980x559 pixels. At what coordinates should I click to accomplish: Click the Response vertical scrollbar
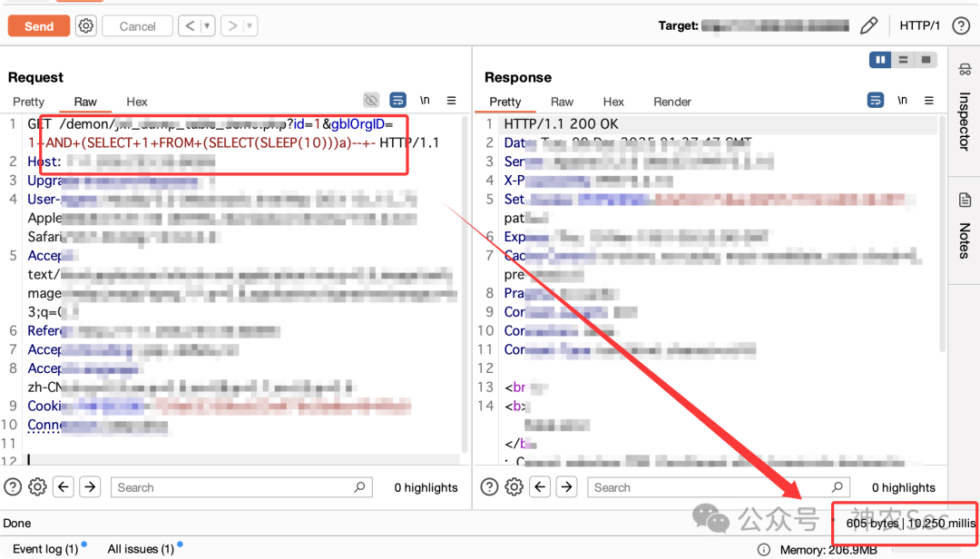tap(942, 234)
